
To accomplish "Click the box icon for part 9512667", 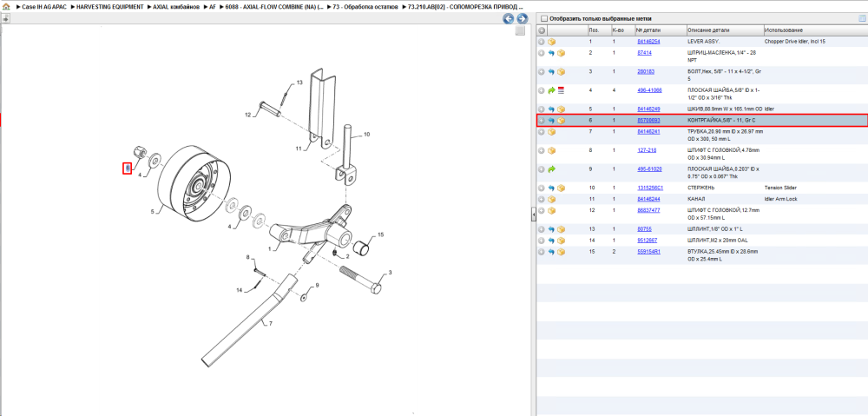I will [561, 241].
